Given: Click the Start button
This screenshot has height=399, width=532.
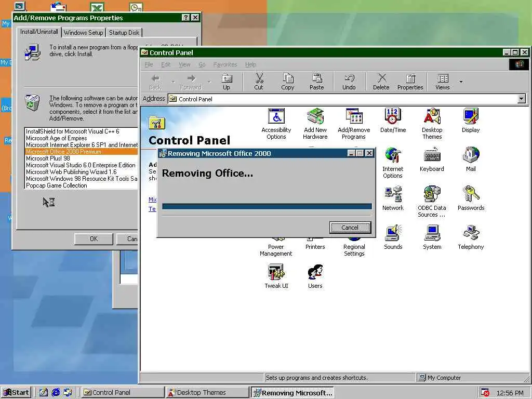Looking at the screenshot, I should [x=16, y=393].
